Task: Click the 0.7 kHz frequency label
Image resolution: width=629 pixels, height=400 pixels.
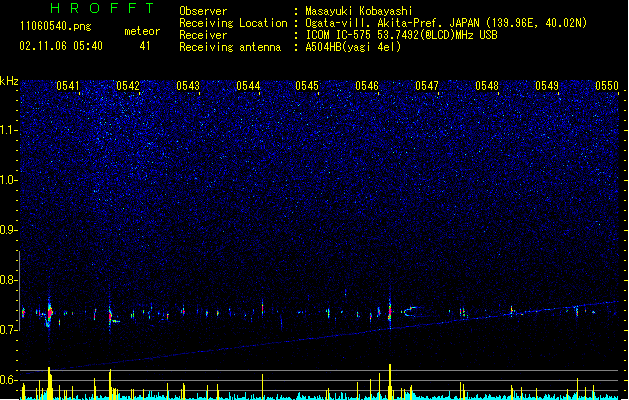Action: point(9,330)
